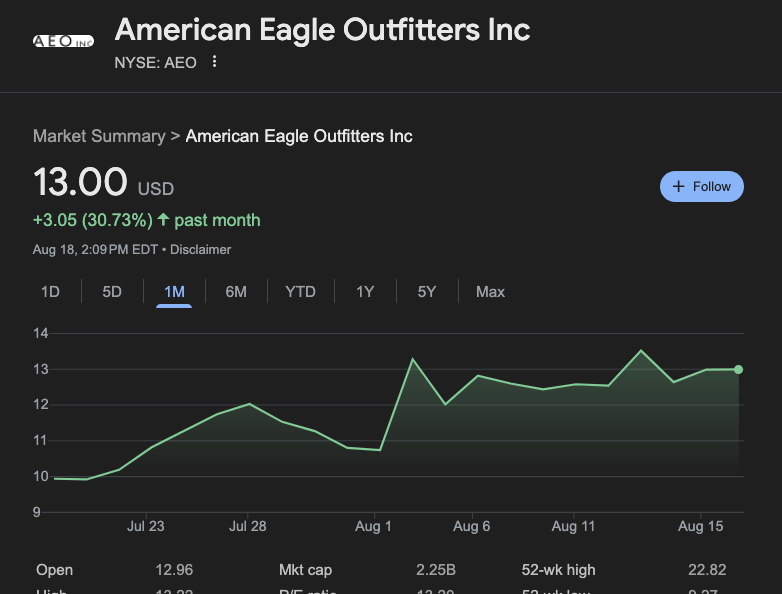The image size is (782, 594).
Task: Switch to the 6M chart range
Action: click(236, 292)
